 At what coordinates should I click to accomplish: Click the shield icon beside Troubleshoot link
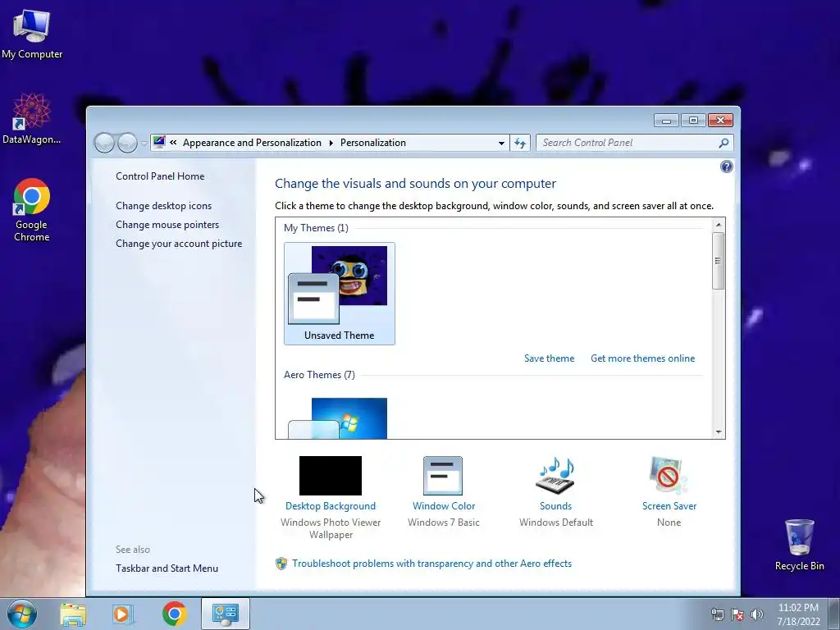point(281,564)
